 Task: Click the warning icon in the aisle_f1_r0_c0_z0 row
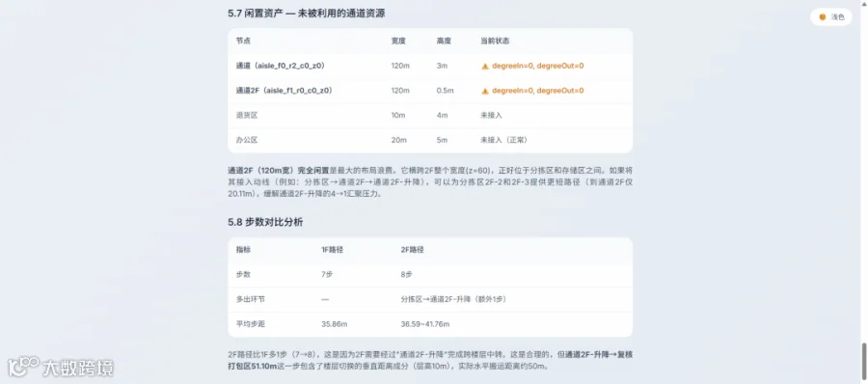click(485, 91)
